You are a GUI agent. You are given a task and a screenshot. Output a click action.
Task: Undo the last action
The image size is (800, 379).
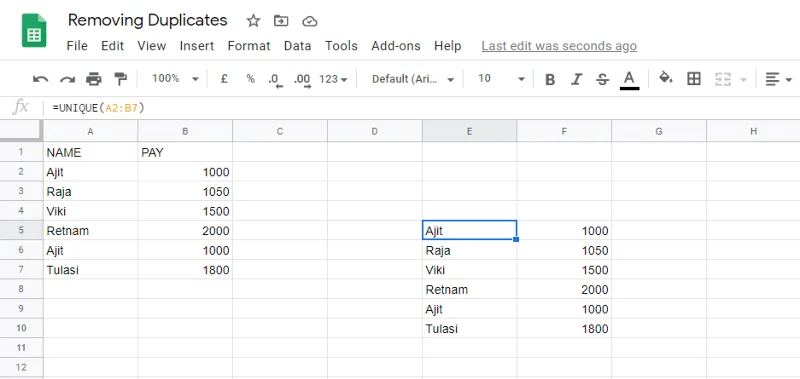tap(40, 79)
